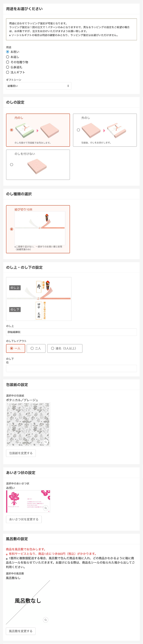
Task: Open the ギフトシーン dropdown
Action: pyautogui.click(x=39, y=86)
